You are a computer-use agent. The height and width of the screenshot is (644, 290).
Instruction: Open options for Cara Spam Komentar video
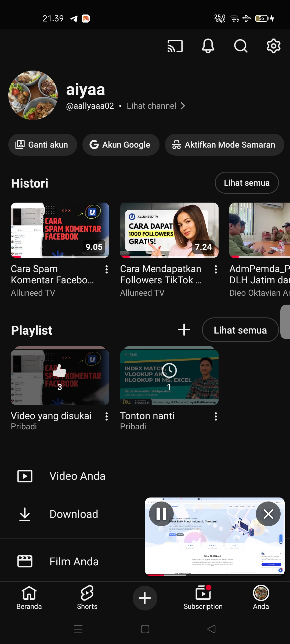click(x=107, y=269)
